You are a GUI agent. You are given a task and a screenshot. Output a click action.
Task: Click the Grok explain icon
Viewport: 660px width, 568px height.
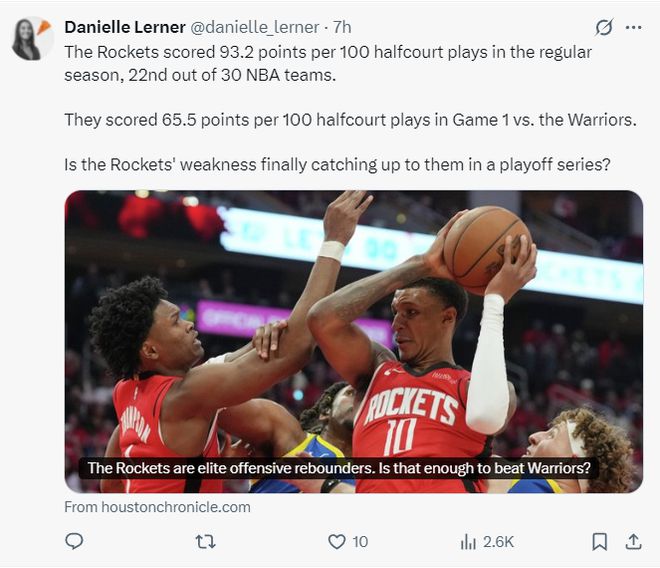tap(604, 28)
